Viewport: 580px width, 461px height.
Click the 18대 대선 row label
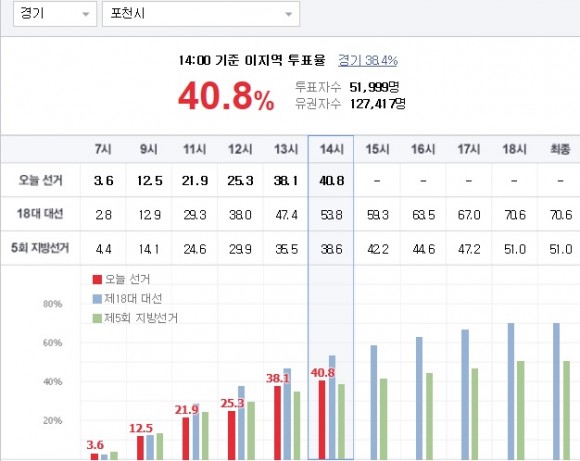point(40,214)
